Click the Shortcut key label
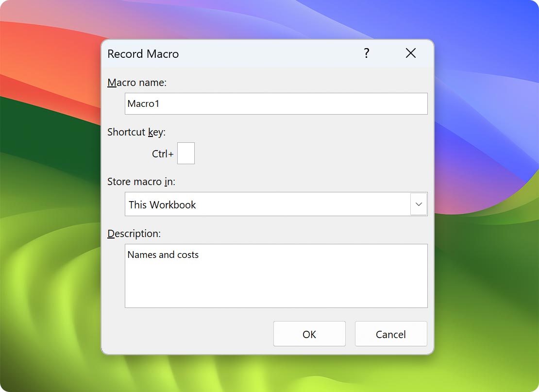539x392 pixels. 135,132
